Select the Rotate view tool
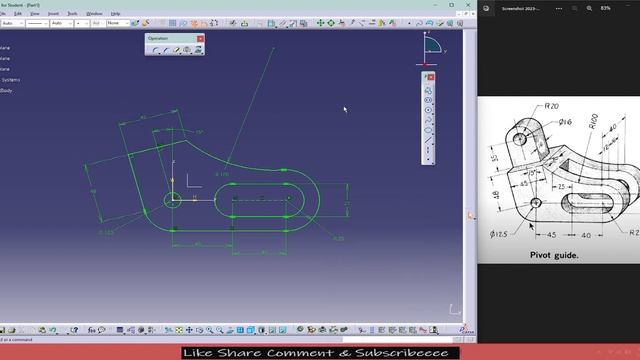The image size is (640, 360). [x=200, y=330]
